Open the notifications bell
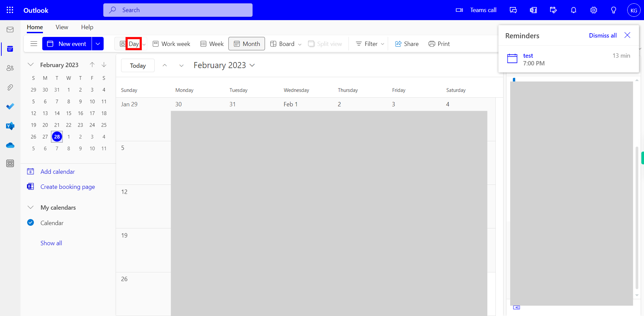Screen dimensions: 644x316 coord(574,10)
